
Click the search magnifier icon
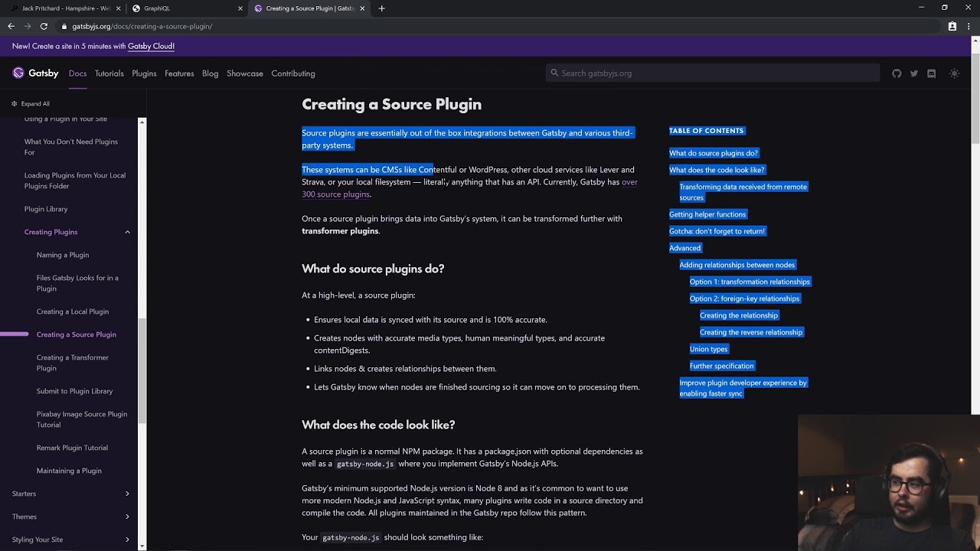[x=554, y=73]
